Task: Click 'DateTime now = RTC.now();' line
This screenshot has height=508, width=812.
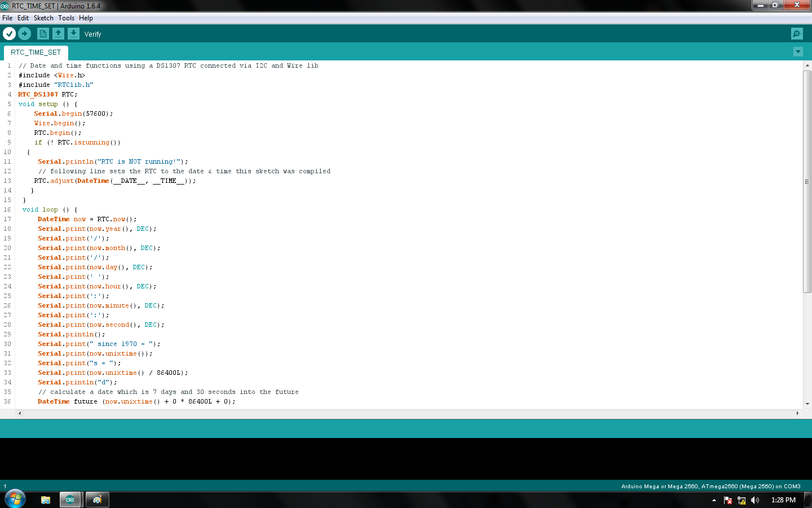Action: 87,219
